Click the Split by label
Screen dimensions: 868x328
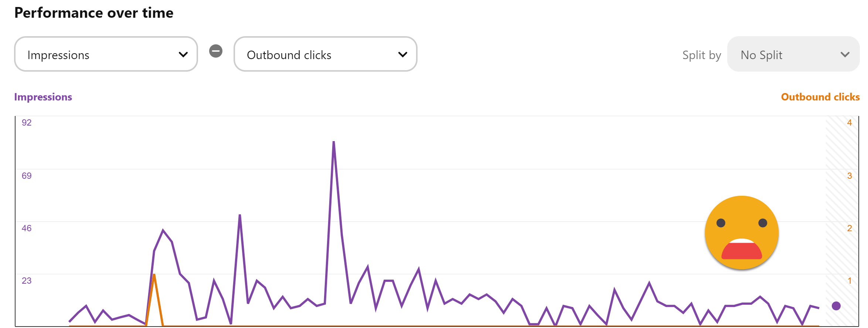coord(702,55)
